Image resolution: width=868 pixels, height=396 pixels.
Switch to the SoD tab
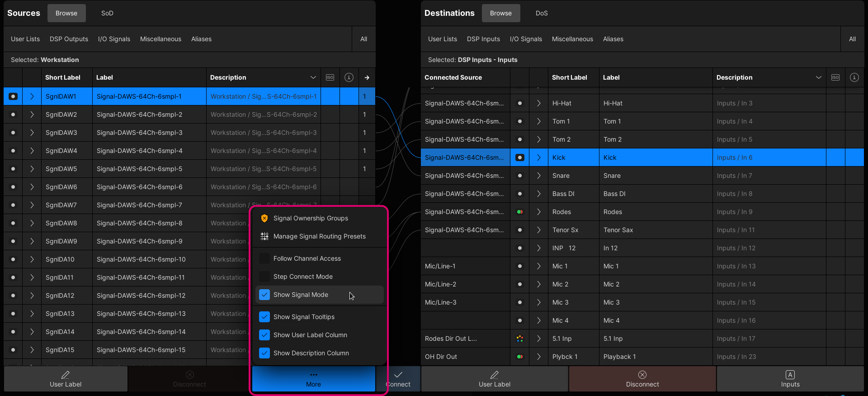coord(107,13)
